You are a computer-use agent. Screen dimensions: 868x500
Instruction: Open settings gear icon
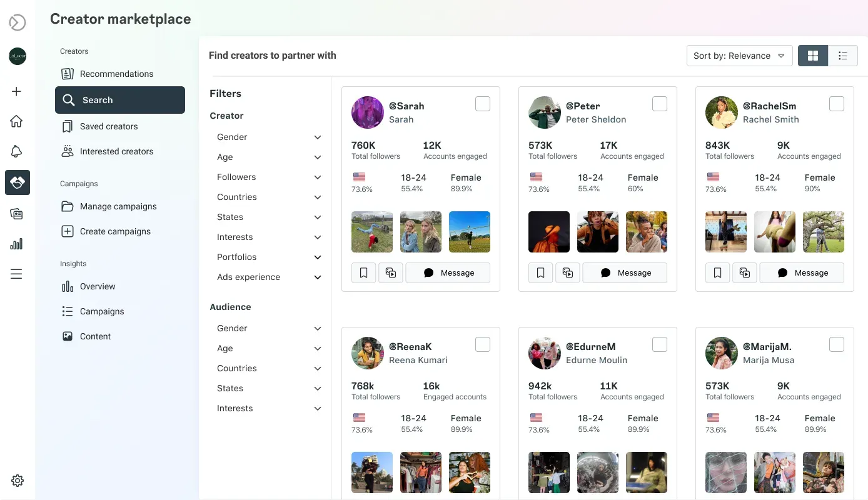click(x=18, y=481)
